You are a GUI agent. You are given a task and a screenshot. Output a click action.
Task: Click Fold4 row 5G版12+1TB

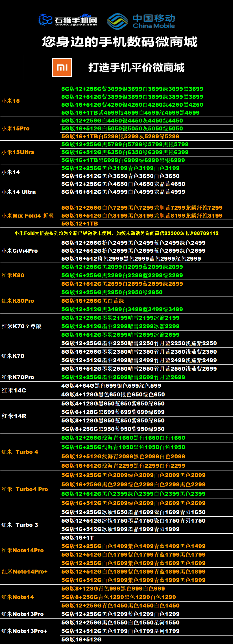[x=146, y=224]
